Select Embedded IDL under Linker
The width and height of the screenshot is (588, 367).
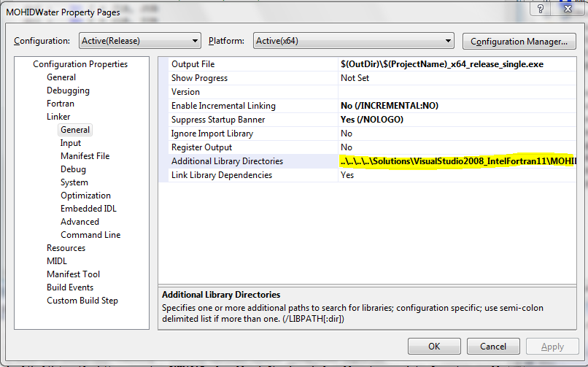[x=88, y=209]
